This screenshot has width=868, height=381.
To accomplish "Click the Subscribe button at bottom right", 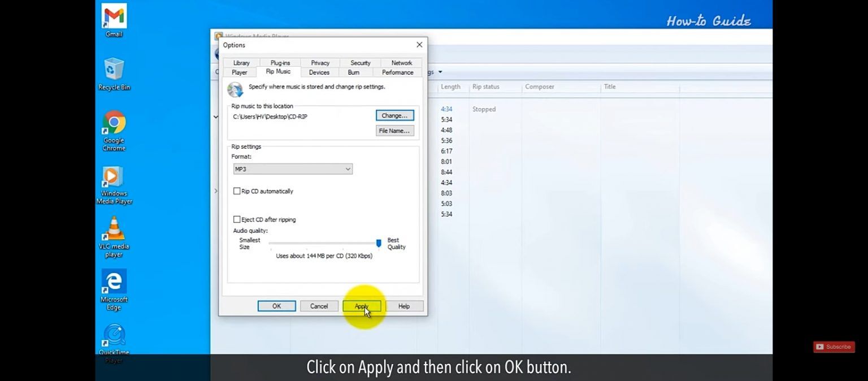I will click(834, 347).
